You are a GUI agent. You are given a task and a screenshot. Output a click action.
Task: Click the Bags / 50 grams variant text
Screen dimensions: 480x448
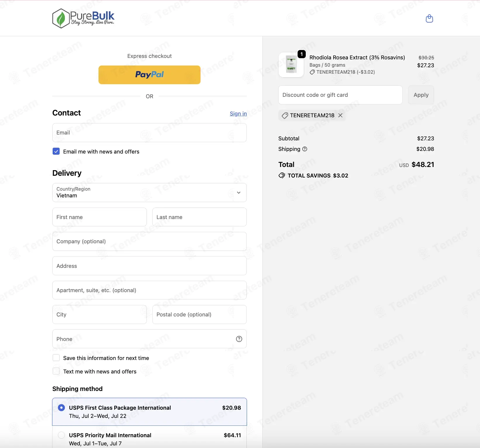pyautogui.click(x=327, y=65)
